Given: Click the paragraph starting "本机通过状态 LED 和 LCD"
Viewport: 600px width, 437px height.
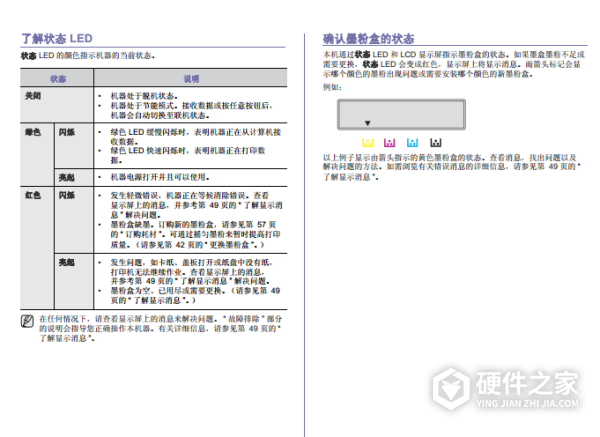Looking at the screenshot, I should tap(454, 64).
